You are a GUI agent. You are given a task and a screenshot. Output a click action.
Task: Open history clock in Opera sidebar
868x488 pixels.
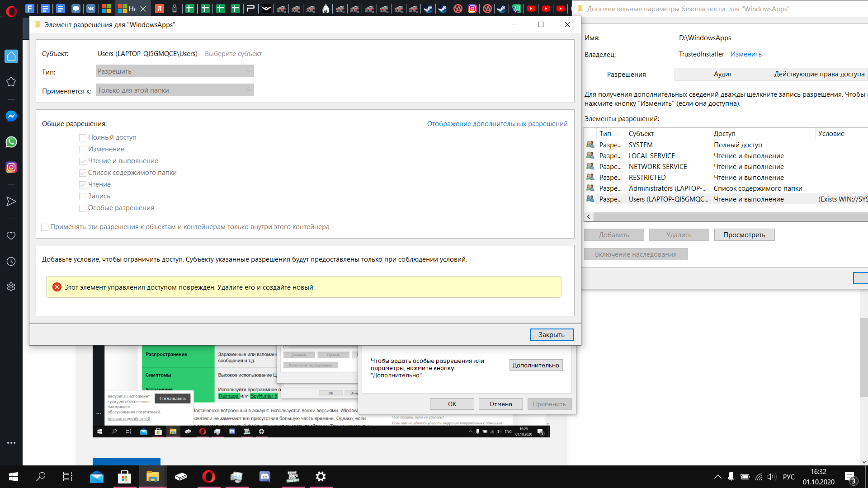(11, 261)
